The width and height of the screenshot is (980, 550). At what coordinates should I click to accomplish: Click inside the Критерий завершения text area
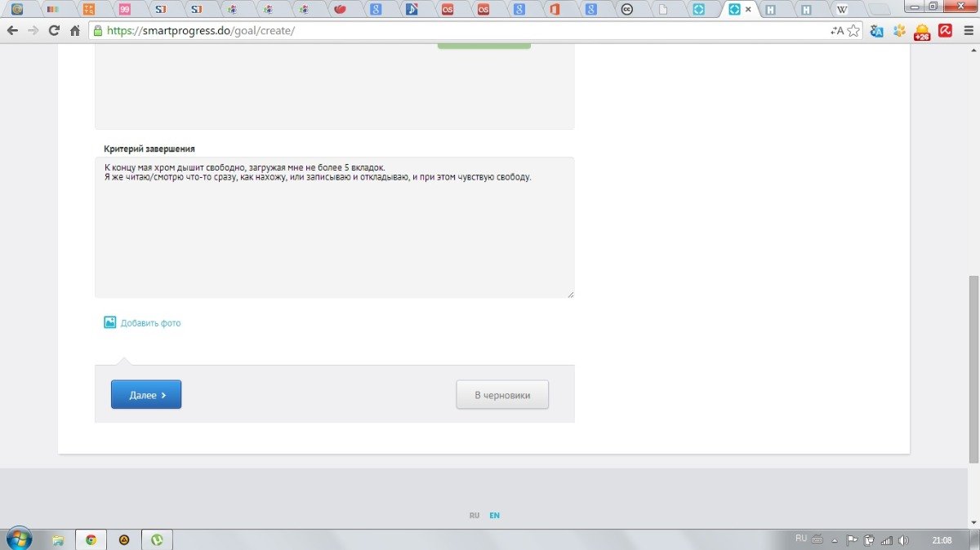334,237
